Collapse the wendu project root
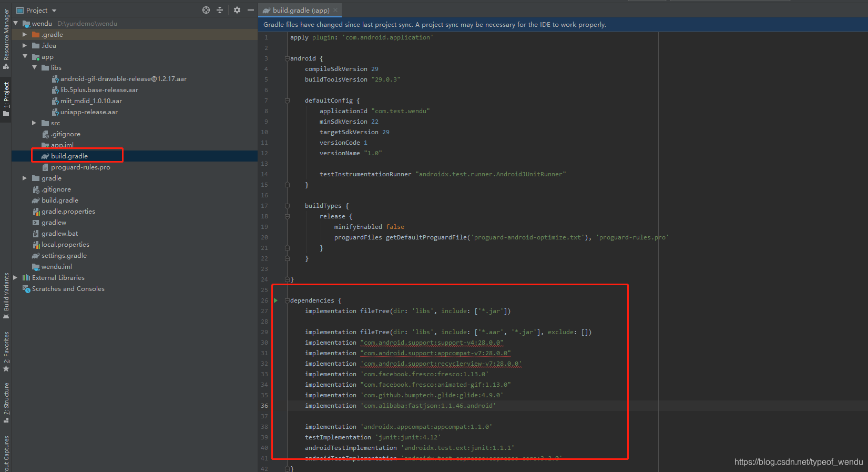The image size is (868, 472). (x=16, y=23)
